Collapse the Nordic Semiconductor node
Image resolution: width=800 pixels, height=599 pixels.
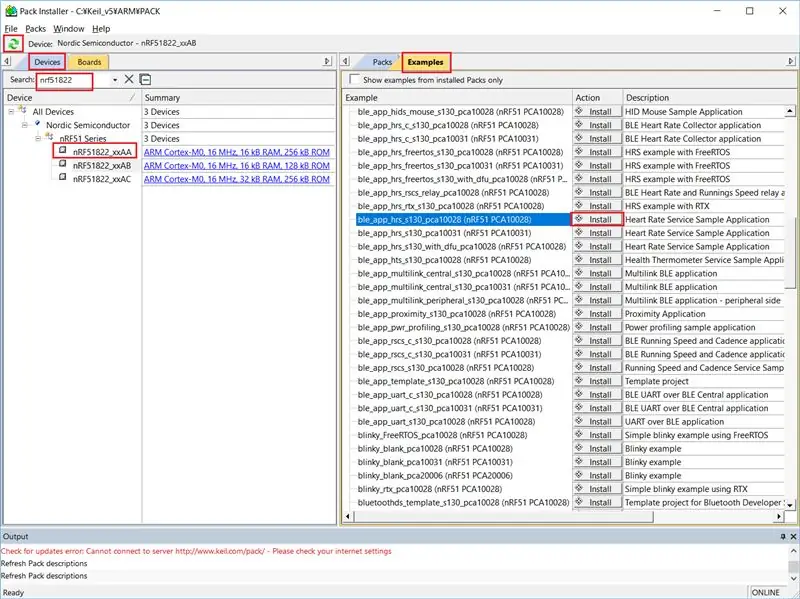tap(24, 125)
